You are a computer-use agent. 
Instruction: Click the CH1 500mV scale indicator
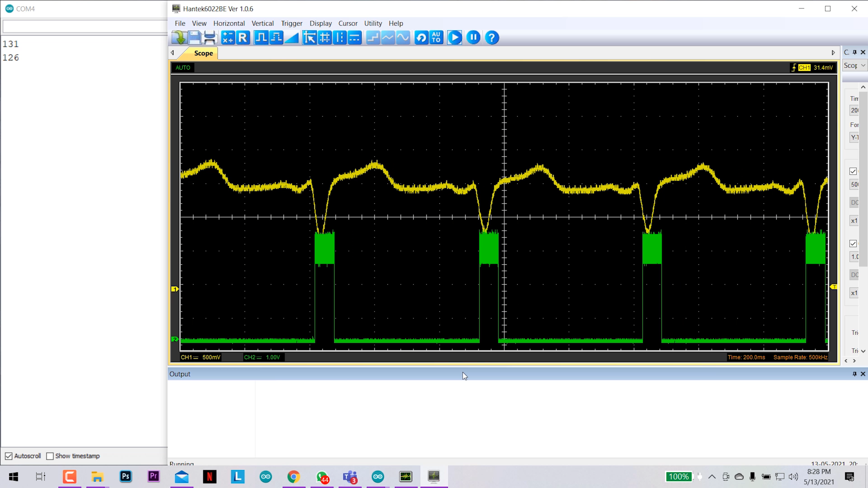tap(200, 357)
